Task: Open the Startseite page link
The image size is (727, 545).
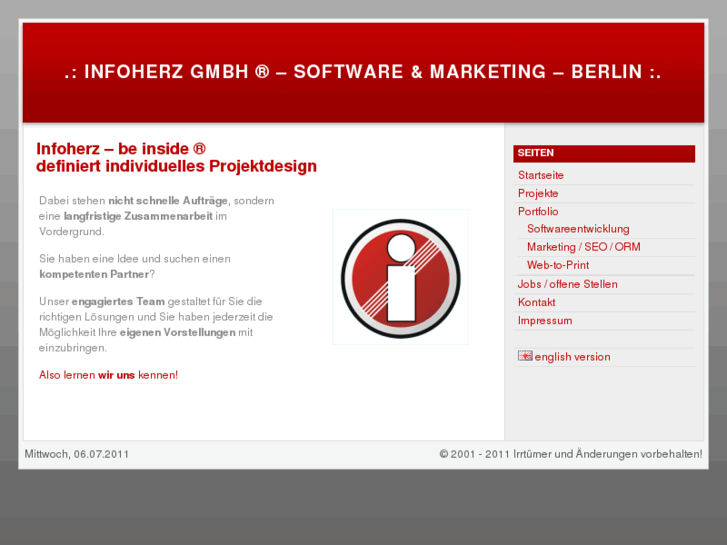Action: tap(541, 175)
